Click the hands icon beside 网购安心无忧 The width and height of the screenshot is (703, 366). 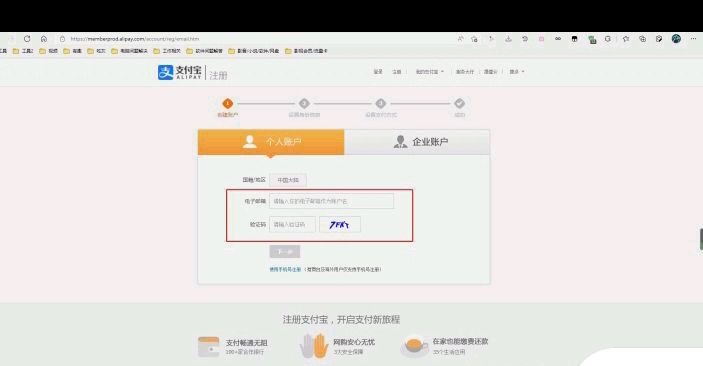[314, 345]
